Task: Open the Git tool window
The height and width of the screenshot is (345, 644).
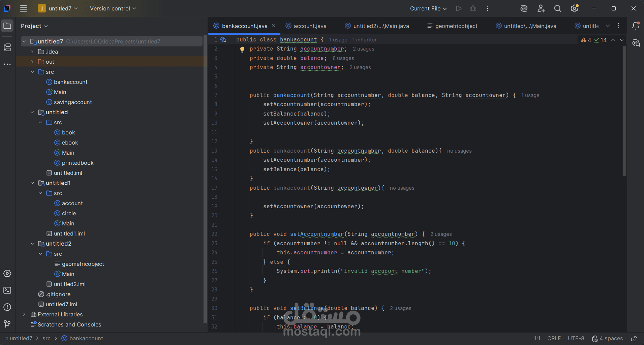Action: coord(7,324)
